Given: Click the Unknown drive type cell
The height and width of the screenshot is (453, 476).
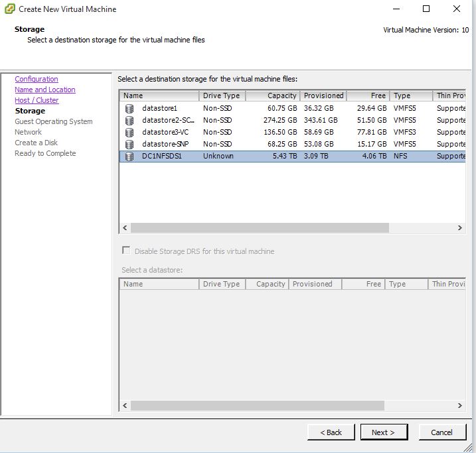Looking at the screenshot, I should (218, 156).
